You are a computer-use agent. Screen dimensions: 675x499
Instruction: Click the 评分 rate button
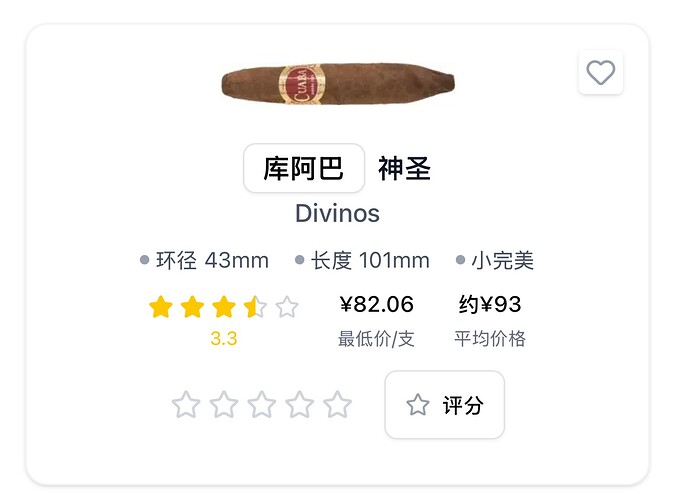click(445, 405)
